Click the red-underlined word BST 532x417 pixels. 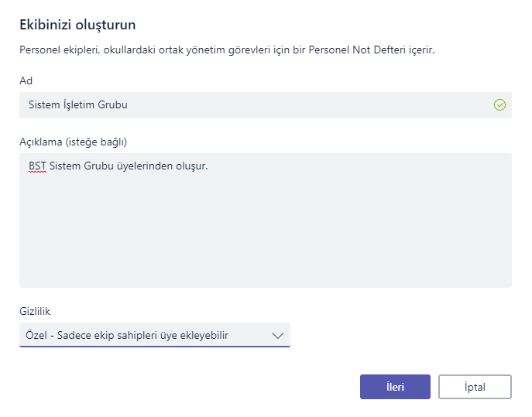[37, 166]
